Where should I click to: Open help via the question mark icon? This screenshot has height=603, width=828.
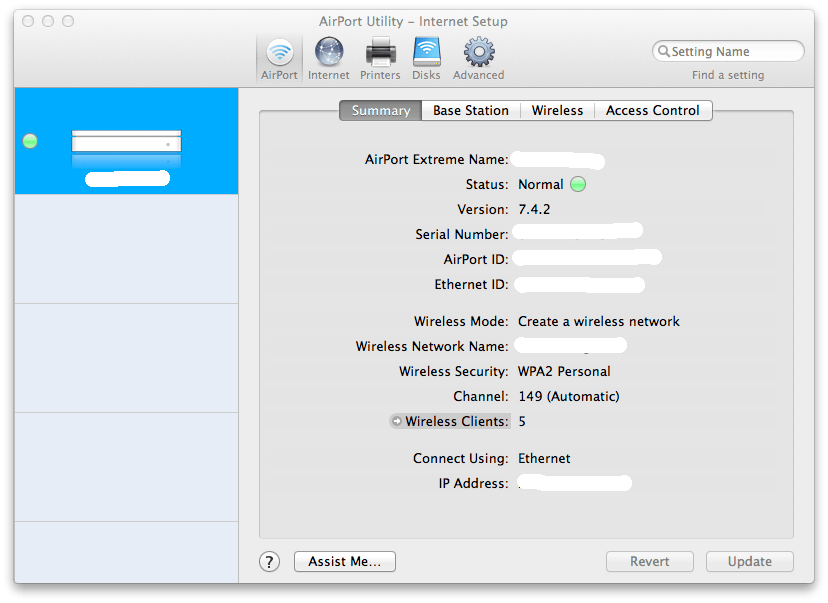coord(268,561)
